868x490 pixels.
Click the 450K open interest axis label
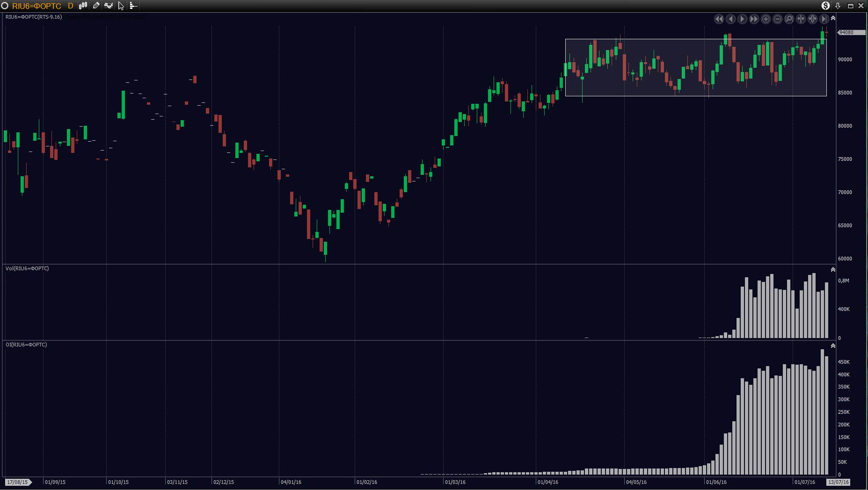coord(844,362)
